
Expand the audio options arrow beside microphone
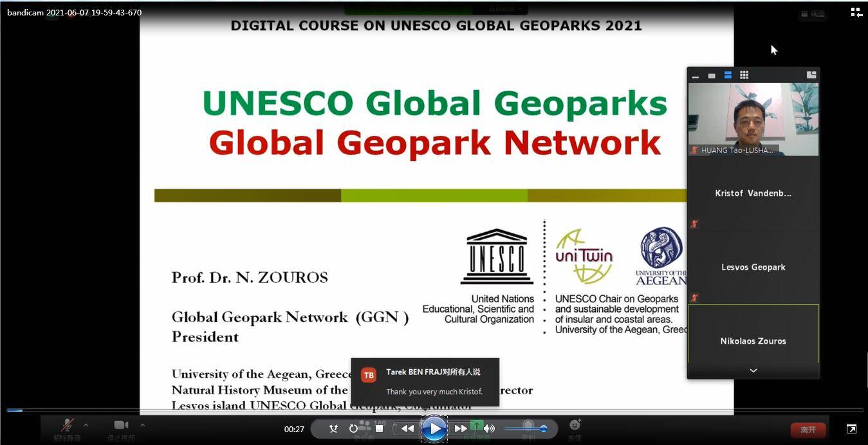click(86, 424)
